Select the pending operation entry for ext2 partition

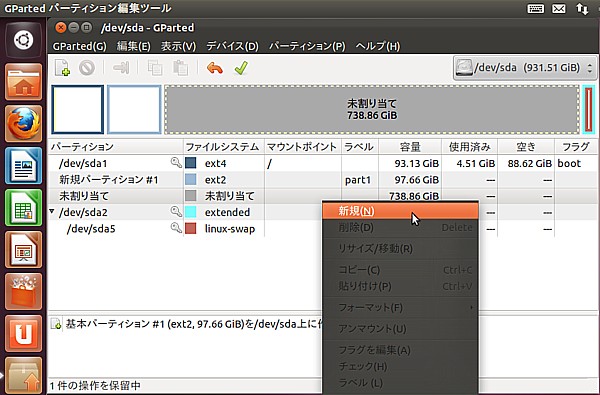point(186,324)
